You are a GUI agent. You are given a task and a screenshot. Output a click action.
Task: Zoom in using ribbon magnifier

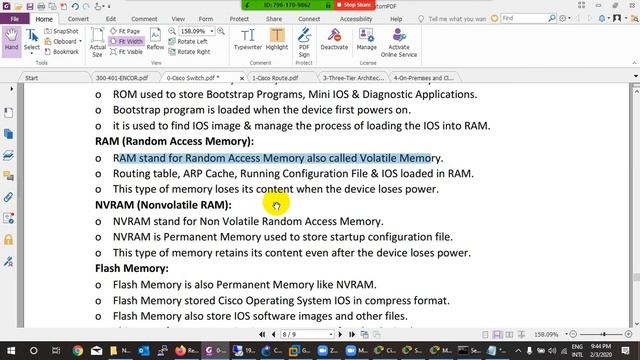[x=221, y=31]
